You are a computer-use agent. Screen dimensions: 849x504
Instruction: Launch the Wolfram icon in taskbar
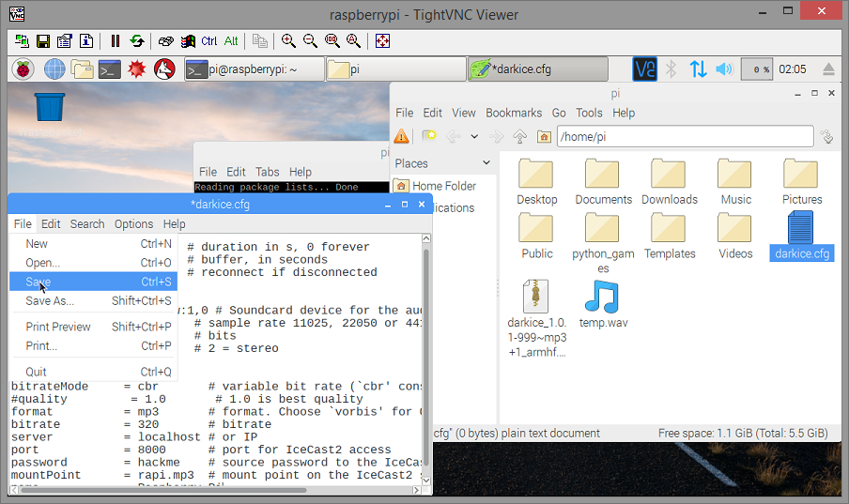point(164,69)
